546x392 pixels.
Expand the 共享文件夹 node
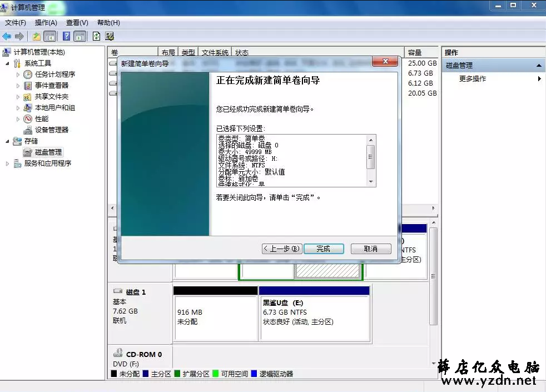pos(18,97)
